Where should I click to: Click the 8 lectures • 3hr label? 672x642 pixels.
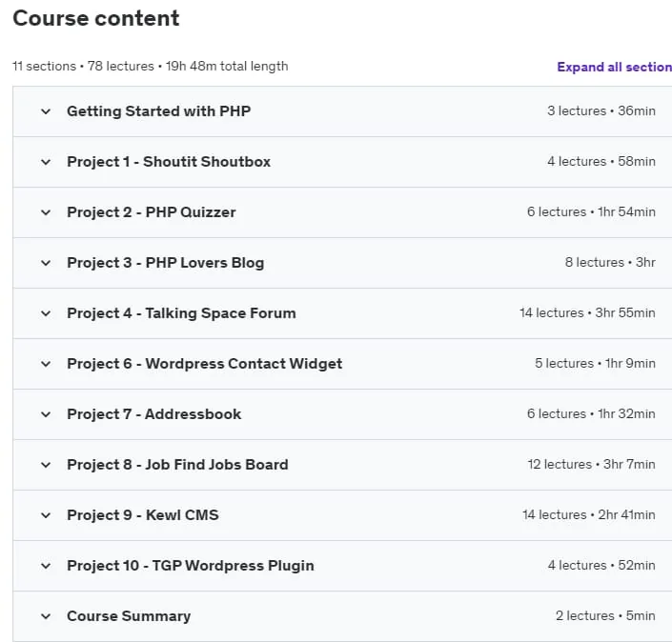[610, 262]
